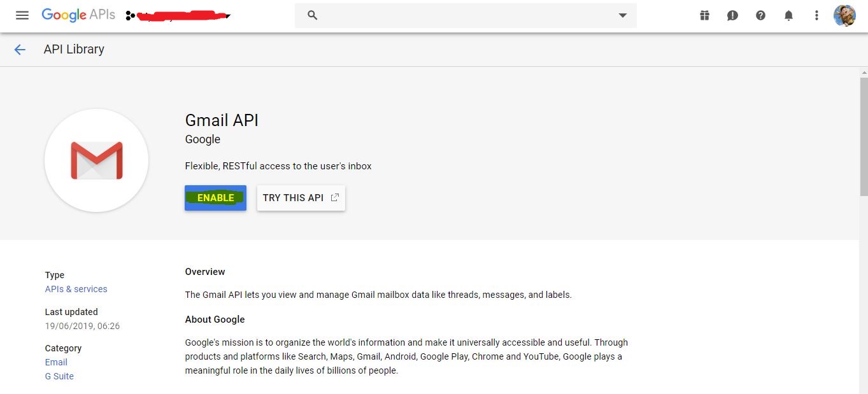This screenshot has width=868, height=394.
Task: Click the TRY THIS API button
Action: pyautogui.click(x=301, y=198)
